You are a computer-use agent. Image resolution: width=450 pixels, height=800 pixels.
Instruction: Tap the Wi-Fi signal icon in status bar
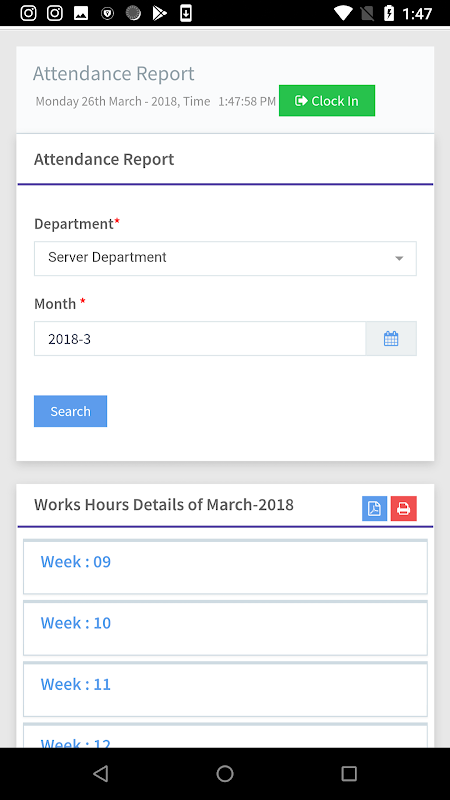[x=343, y=13]
